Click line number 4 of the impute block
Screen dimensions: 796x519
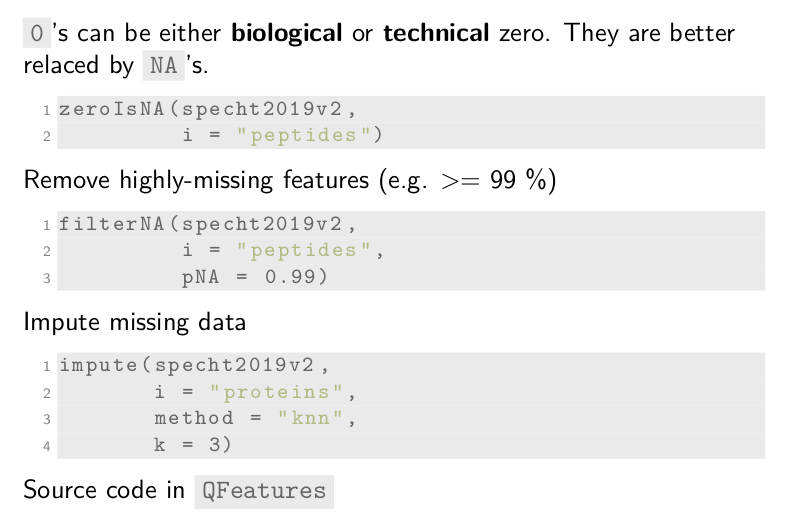click(46, 446)
